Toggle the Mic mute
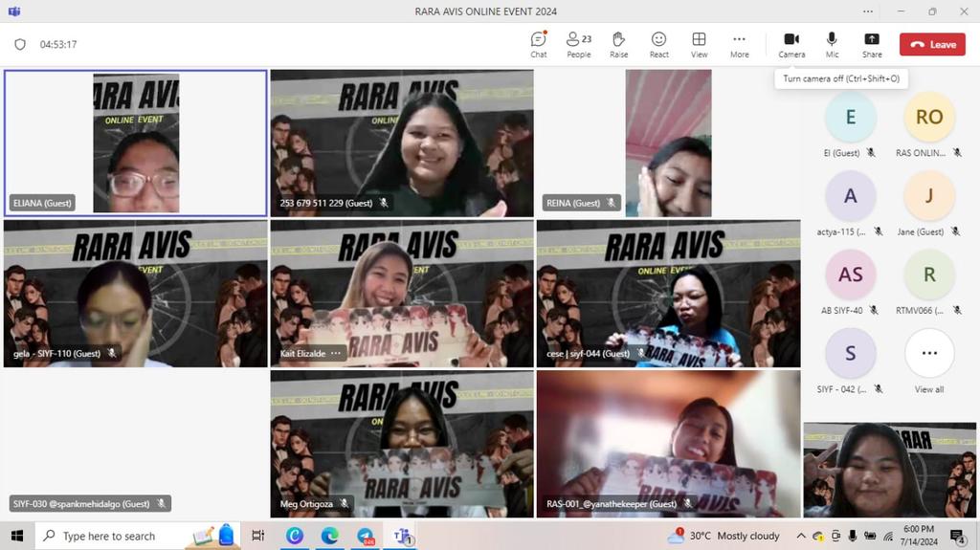The height and width of the screenshot is (550, 980). click(x=832, y=44)
